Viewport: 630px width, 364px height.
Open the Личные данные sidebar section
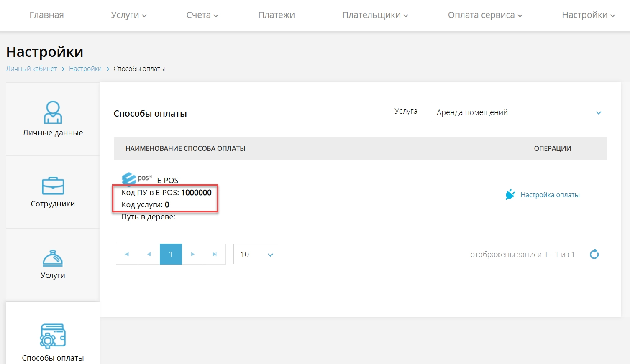tap(53, 119)
